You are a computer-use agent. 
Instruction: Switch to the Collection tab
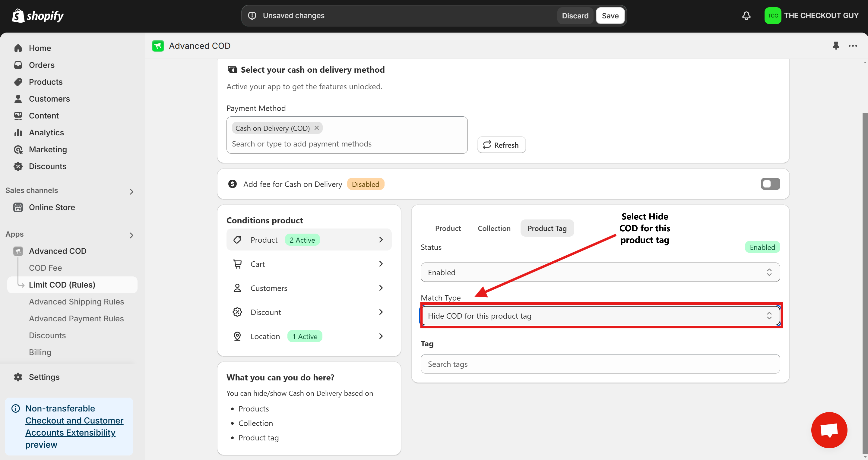pyautogui.click(x=494, y=228)
